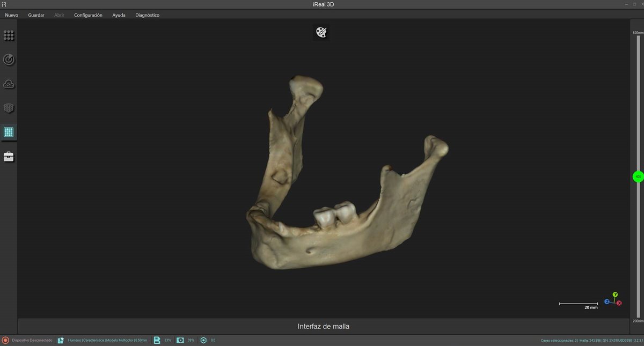This screenshot has width=644, height=346.
Task: Click the 39% camera value
Action: 191,340
